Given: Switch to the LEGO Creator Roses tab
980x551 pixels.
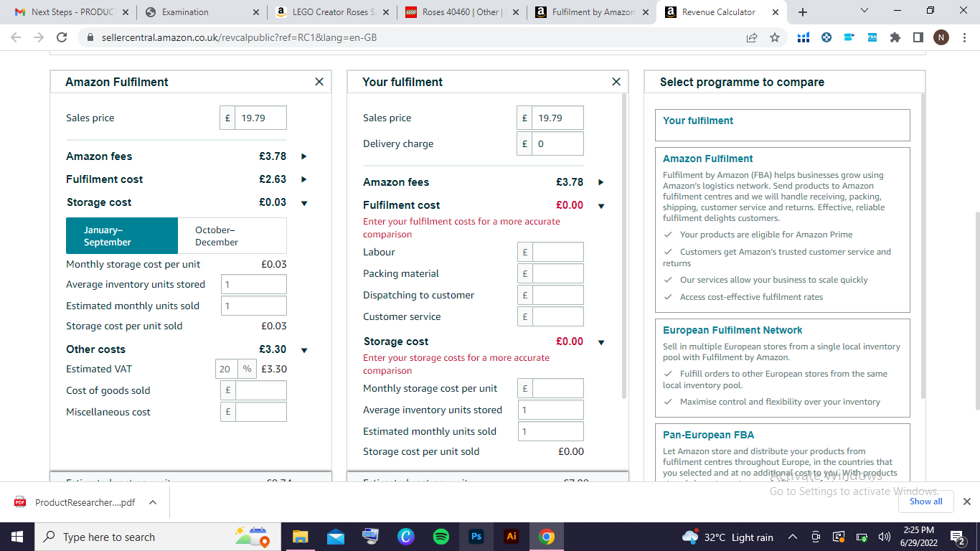Looking at the screenshot, I should (334, 12).
